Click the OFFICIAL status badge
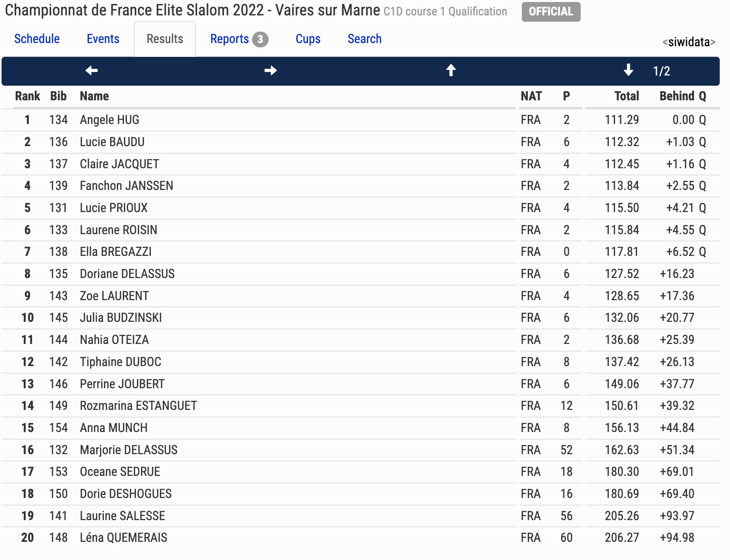The width and height of the screenshot is (730, 560). tap(551, 11)
